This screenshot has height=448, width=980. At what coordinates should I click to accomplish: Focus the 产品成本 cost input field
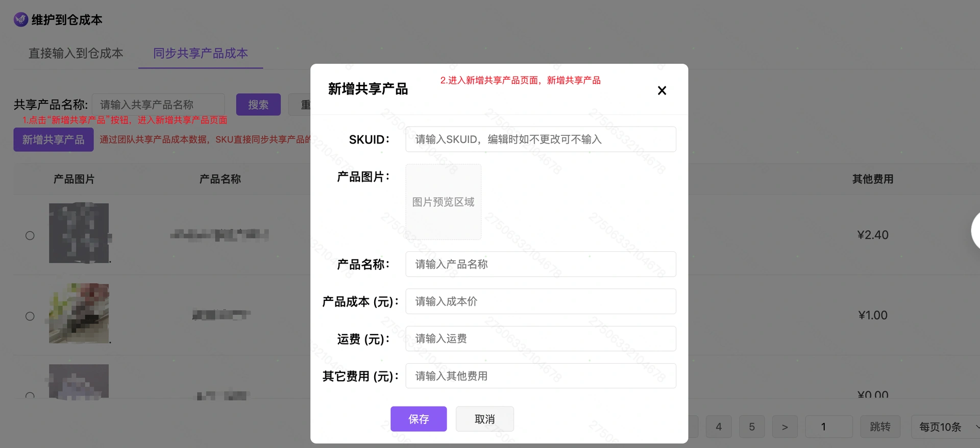(x=541, y=301)
